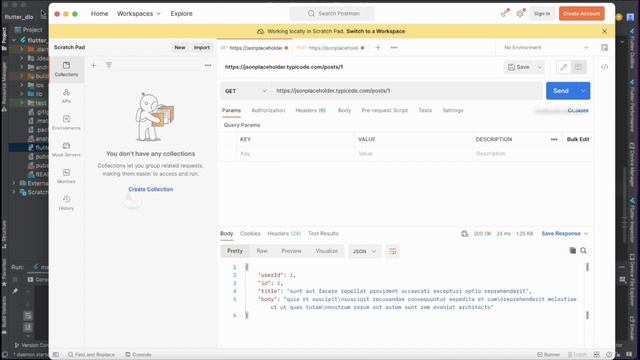Click the query param Key field
Screen dimensions: 640x360
click(296, 154)
